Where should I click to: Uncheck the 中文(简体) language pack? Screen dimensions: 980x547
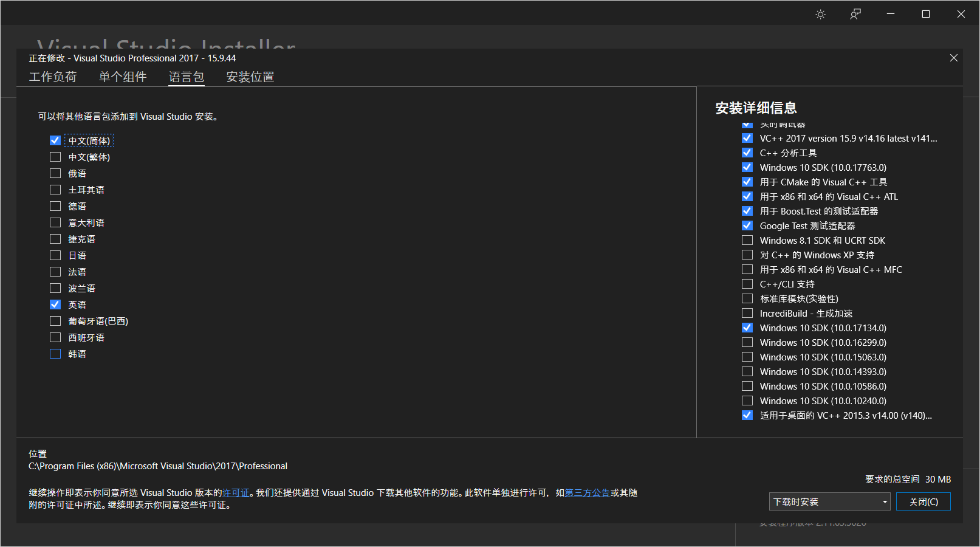(55, 140)
